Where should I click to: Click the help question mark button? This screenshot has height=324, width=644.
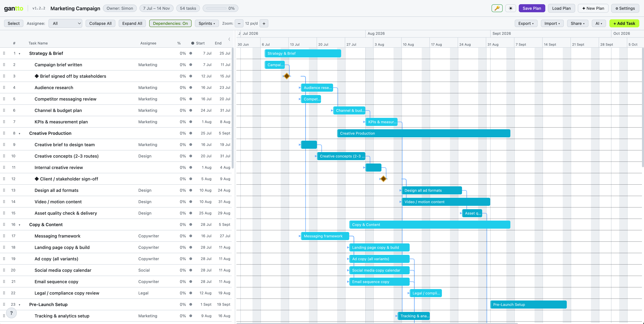[11, 313]
